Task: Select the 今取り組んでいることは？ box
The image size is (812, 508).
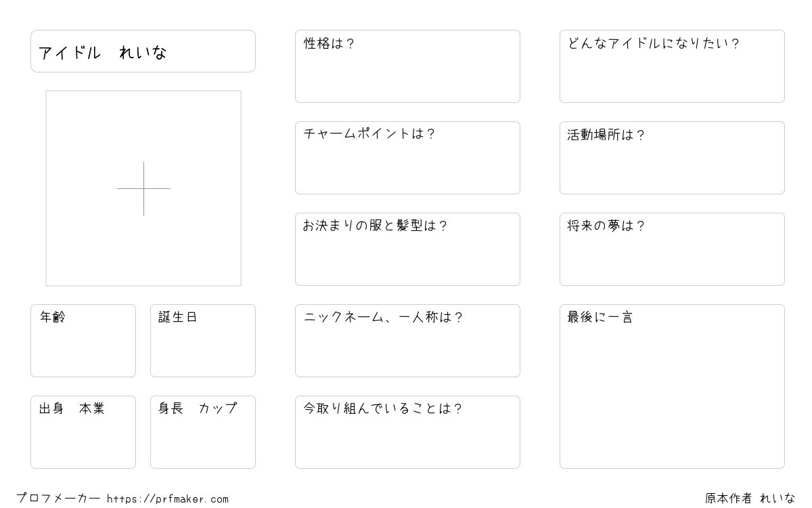Action: (x=407, y=432)
